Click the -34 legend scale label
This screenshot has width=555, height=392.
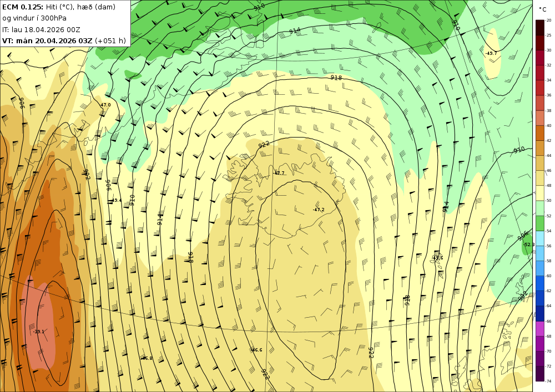click(549, 80)
